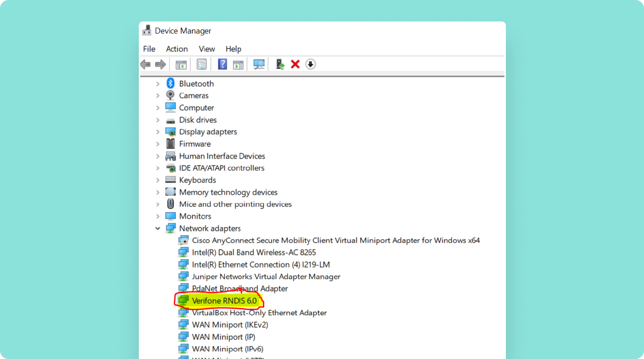Viewport: 644px width, 359px height.
Task: Click the Network adapters category icon
Action: [171, 228]
